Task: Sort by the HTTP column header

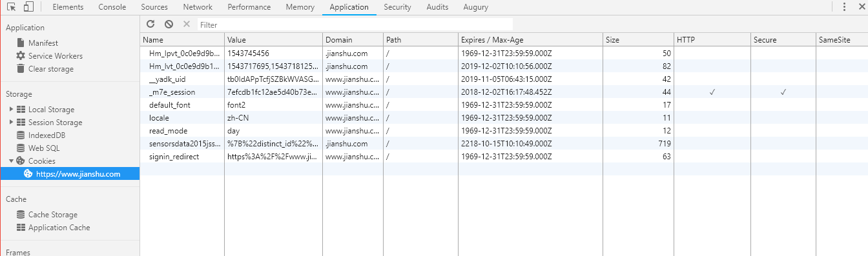Action: [712, 39]
